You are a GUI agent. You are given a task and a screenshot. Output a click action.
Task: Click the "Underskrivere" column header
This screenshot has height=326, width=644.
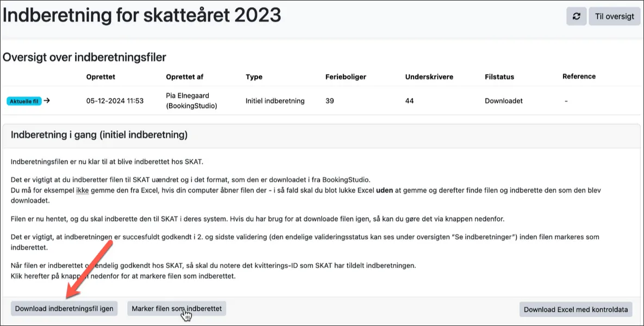tap(429, 77)
